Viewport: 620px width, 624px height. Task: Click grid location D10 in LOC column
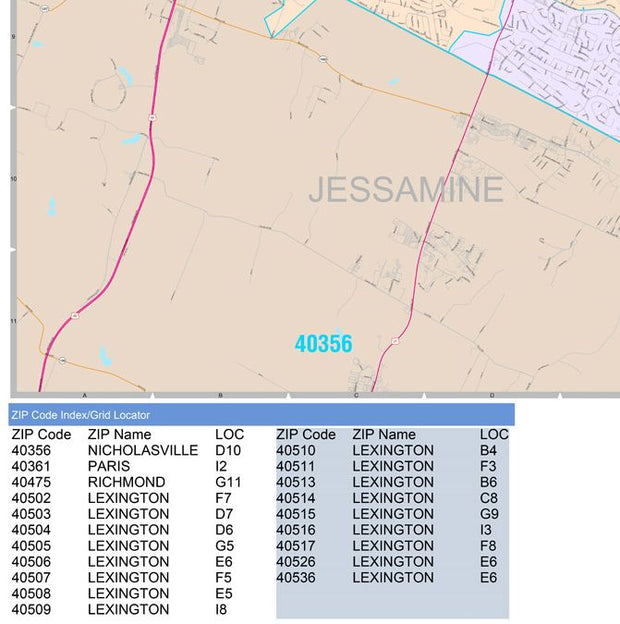point(228,451)
